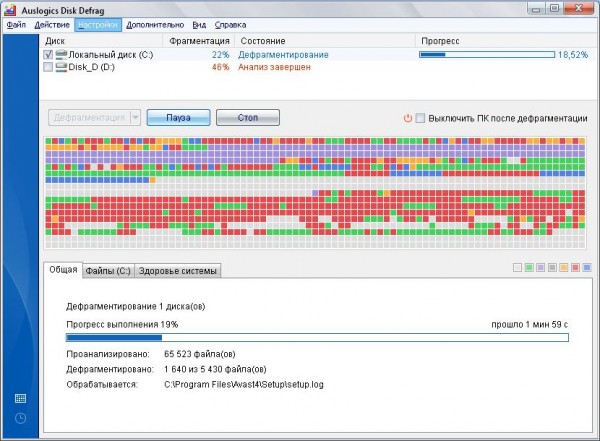Screen dimensions: 600x441
Task: Click the Дефрагментация button
Action: (89, 118)
